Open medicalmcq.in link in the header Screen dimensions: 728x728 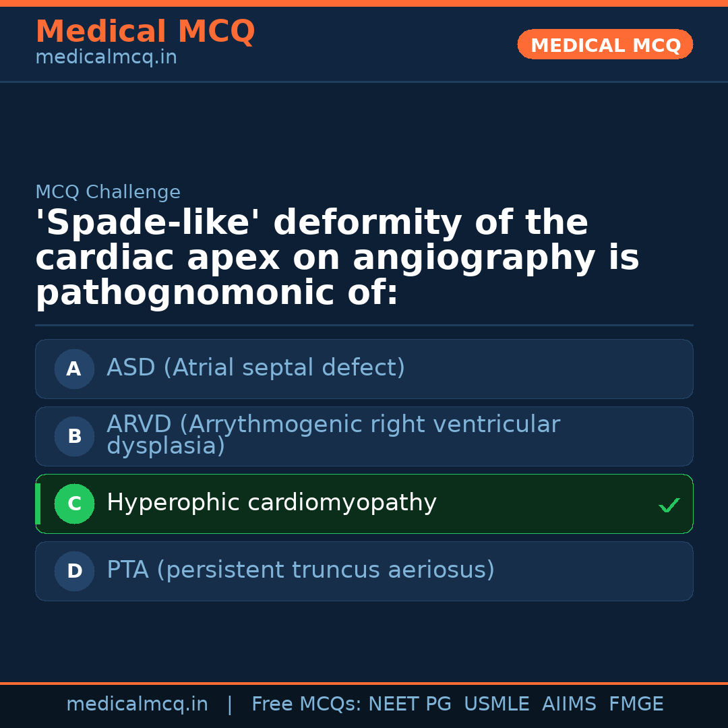tap(106, 58)
